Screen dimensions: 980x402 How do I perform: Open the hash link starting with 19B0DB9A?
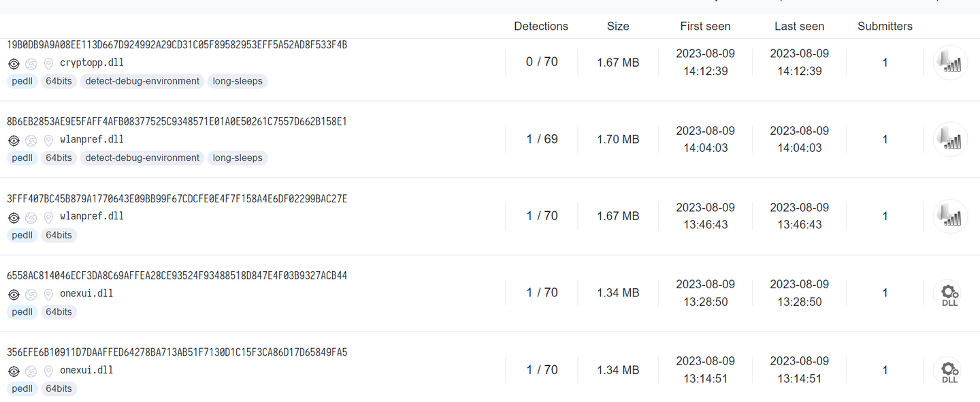[177, 45]
